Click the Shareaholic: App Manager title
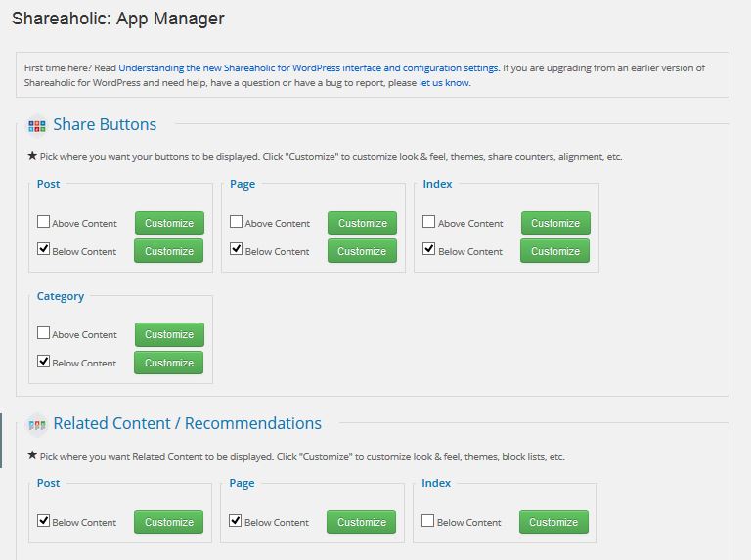 (x=117, y=19)
